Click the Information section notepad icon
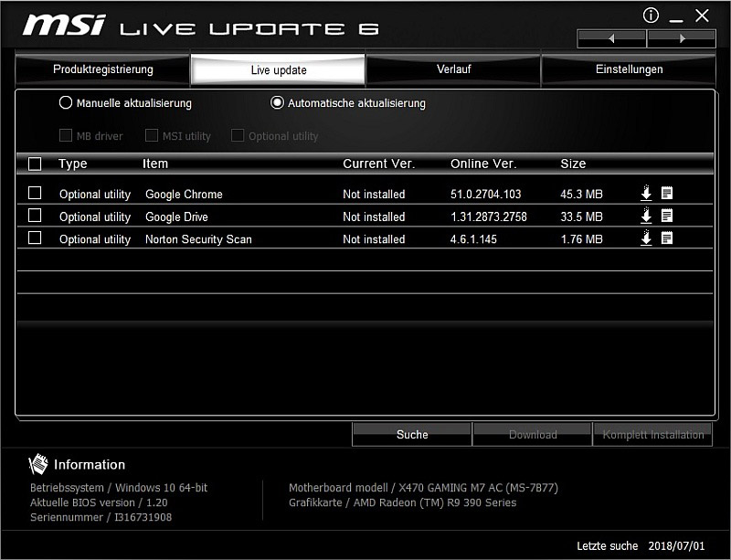This screenshot has height=560, width=731. [38, 464]
